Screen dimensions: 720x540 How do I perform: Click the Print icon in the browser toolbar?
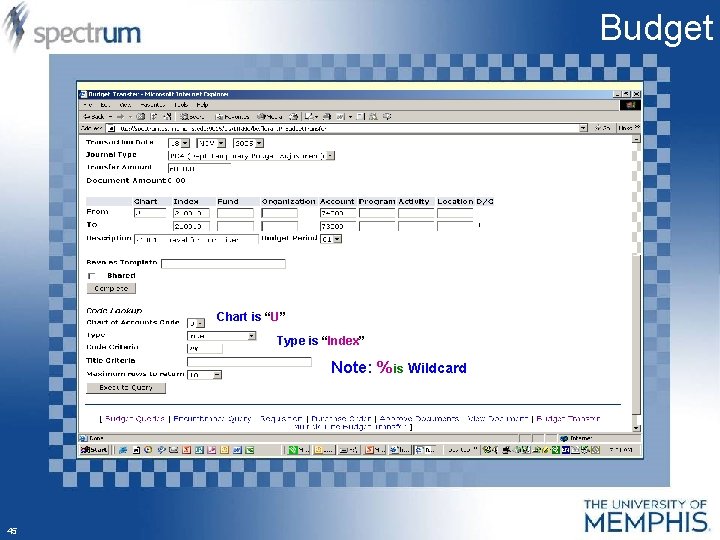326,117
